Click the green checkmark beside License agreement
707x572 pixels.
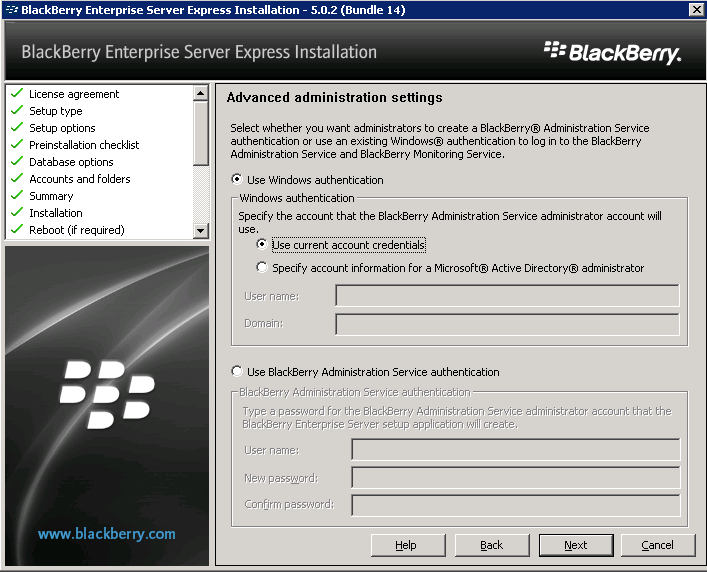coord(16,94)
